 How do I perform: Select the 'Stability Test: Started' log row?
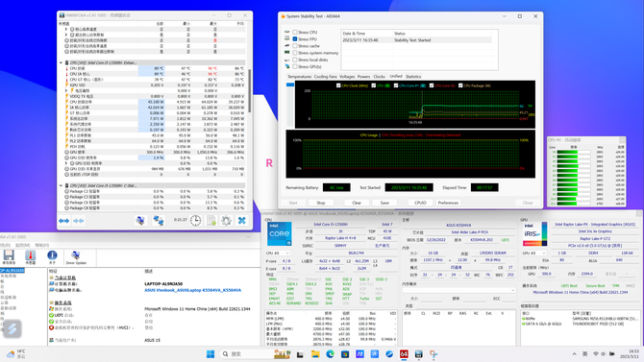click(x=416, y=40)
